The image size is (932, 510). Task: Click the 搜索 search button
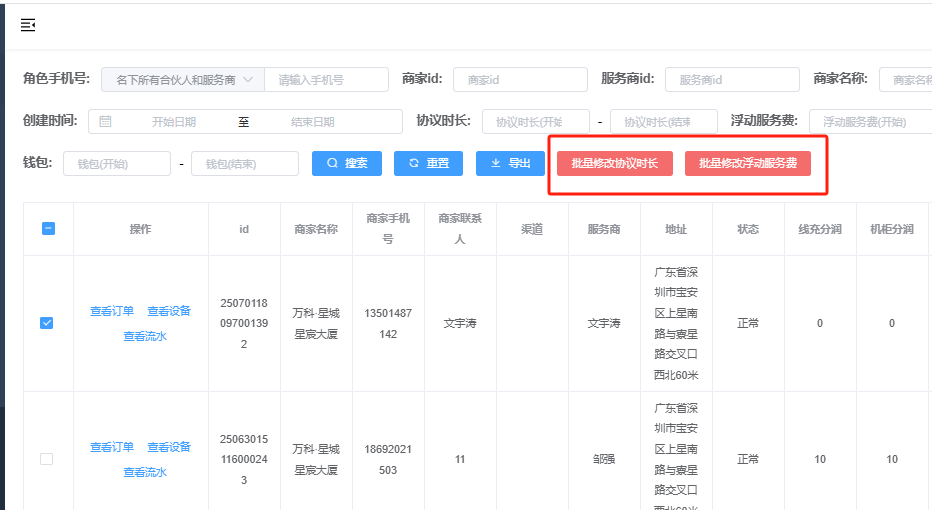click(x=347, y=163)
